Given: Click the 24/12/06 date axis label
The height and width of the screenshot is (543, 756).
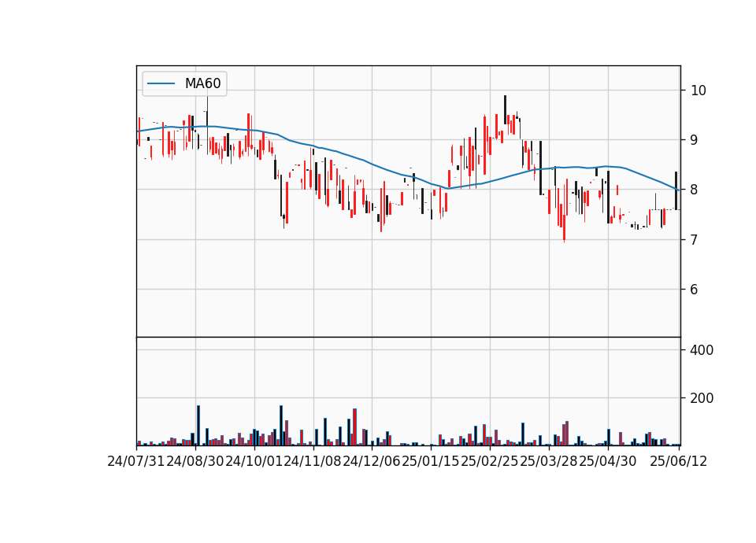Looking at the screenshot, I should coord(372,461).
